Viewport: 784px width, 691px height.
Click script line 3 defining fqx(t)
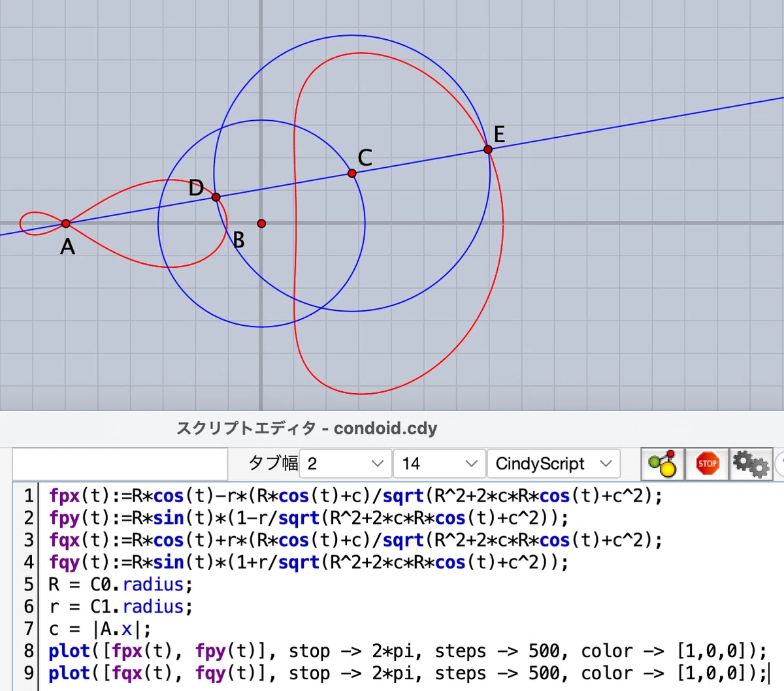[355, 540]
